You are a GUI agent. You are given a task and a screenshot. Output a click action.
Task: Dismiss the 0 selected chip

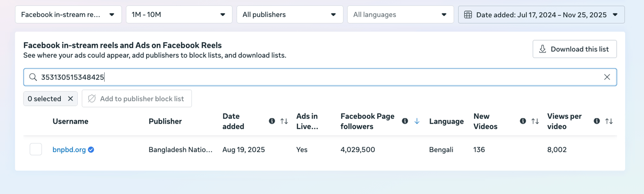70,99
